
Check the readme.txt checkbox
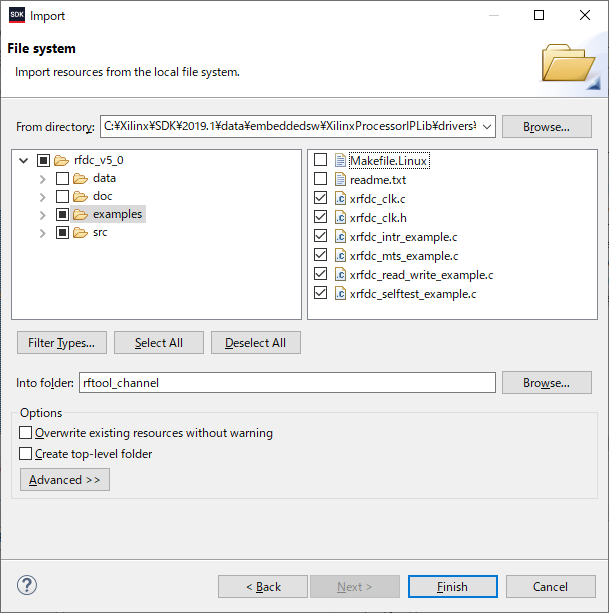click(x=321, y=179)
